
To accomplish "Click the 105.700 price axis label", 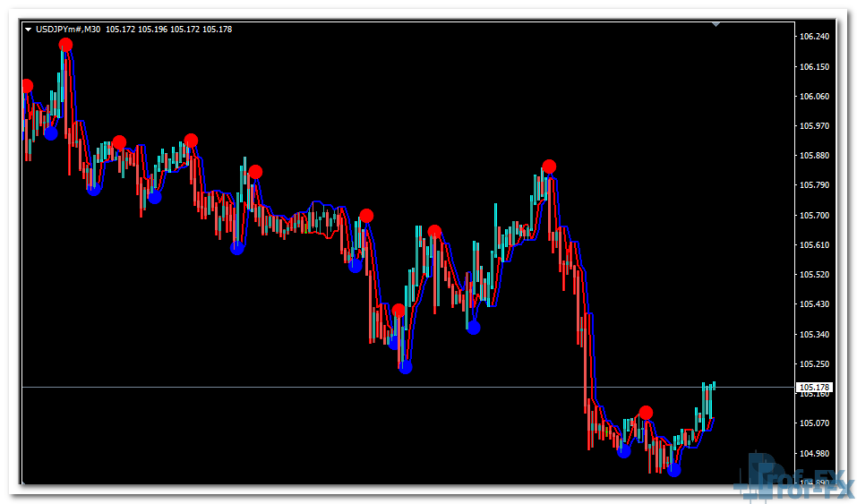I will (x=813, y=216).
